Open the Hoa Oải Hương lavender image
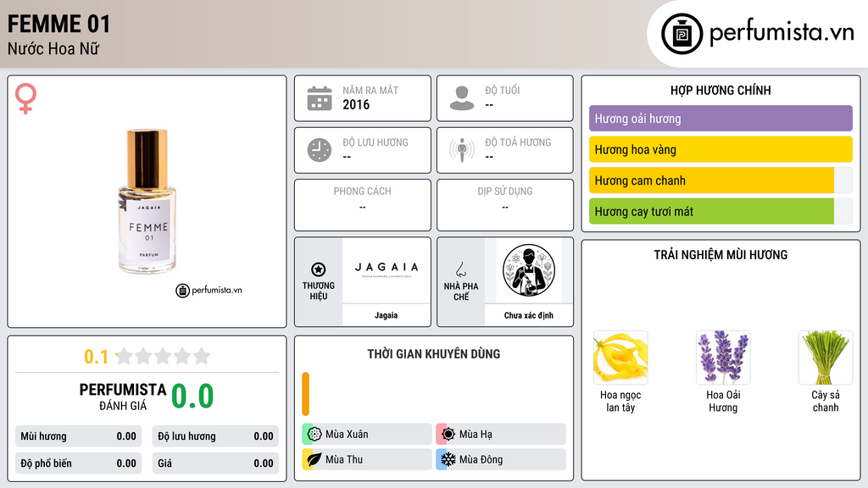The width and height of the screenshot is (868, 488). (x=723, y=358)
